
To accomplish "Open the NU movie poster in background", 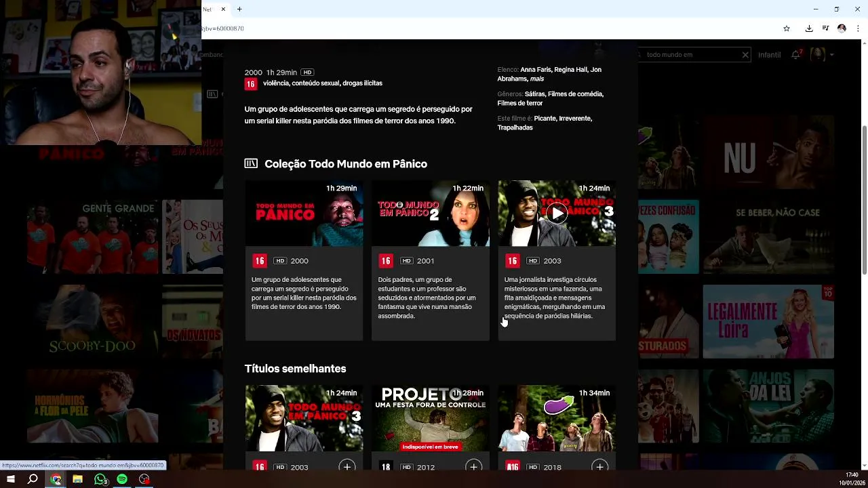I will coord(768,152).
